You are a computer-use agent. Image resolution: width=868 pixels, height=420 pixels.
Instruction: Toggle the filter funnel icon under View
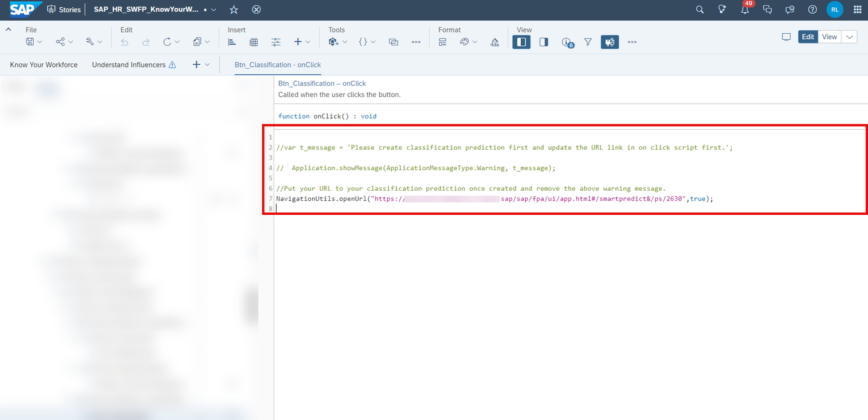pos(588,42)
